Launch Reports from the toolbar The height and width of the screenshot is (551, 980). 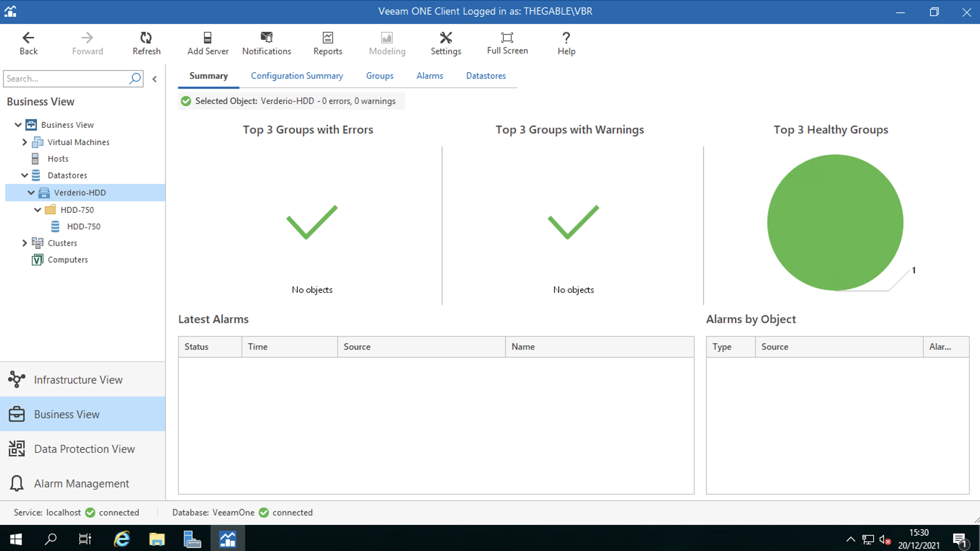pyautogui.click(x=328, y=43)
